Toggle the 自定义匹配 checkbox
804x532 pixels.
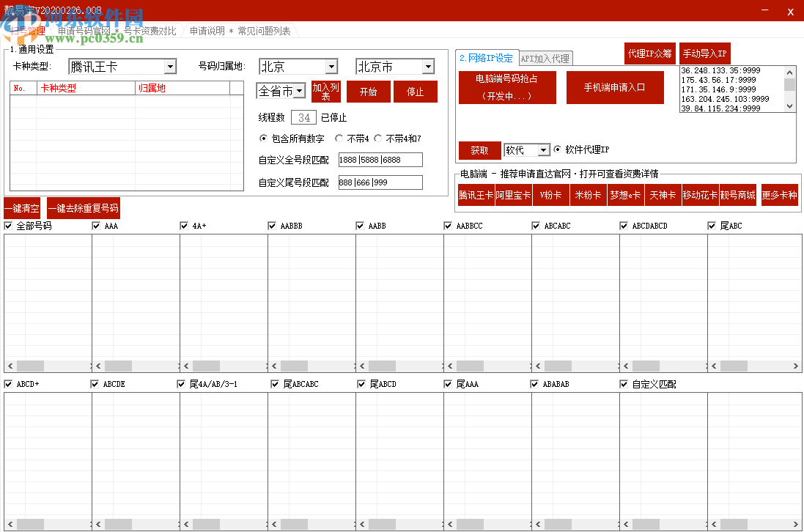(x=624, y=384)
